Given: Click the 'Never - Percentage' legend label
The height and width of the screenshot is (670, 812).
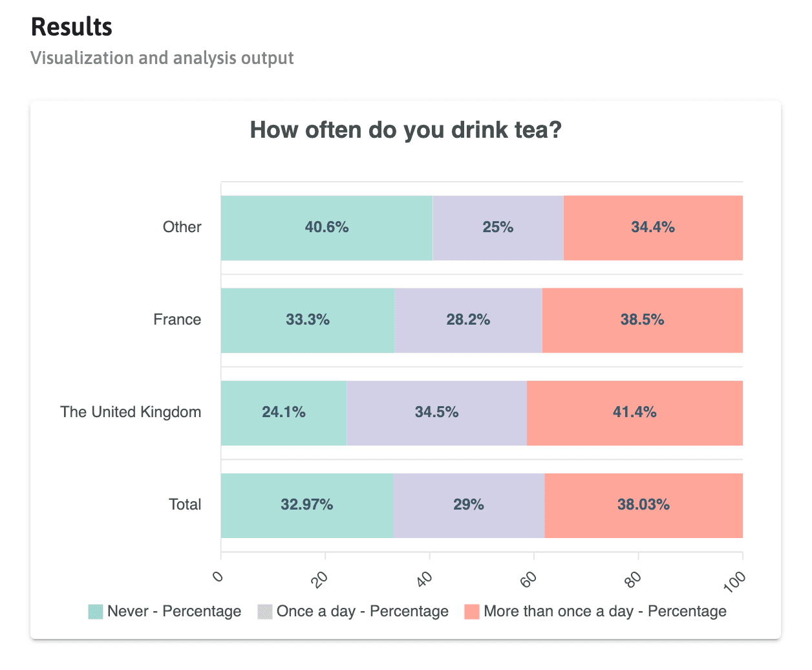Looking at the screenshot, I should (x=174, y=612).
